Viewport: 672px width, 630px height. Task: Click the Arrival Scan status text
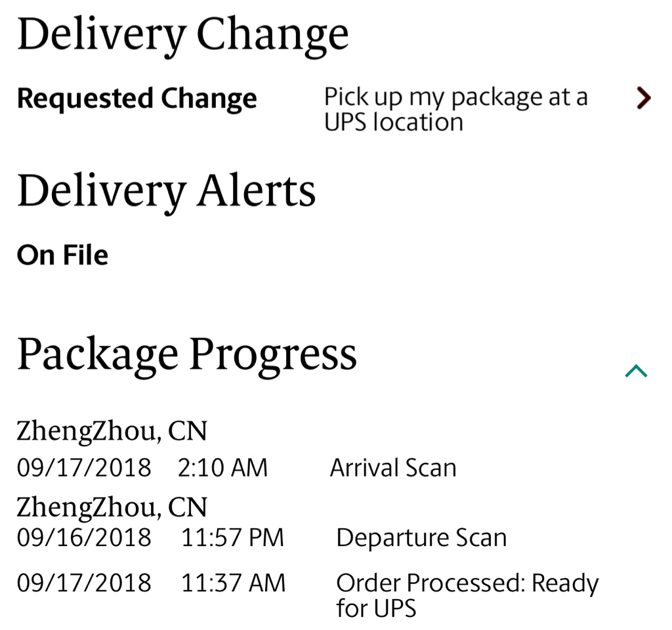(x=392, y=468)
